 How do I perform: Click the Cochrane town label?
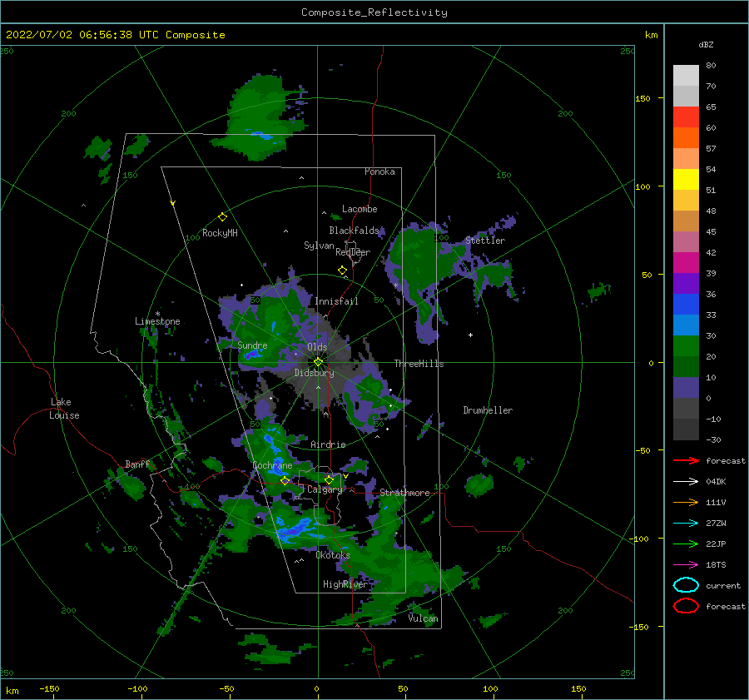point(272,465)
